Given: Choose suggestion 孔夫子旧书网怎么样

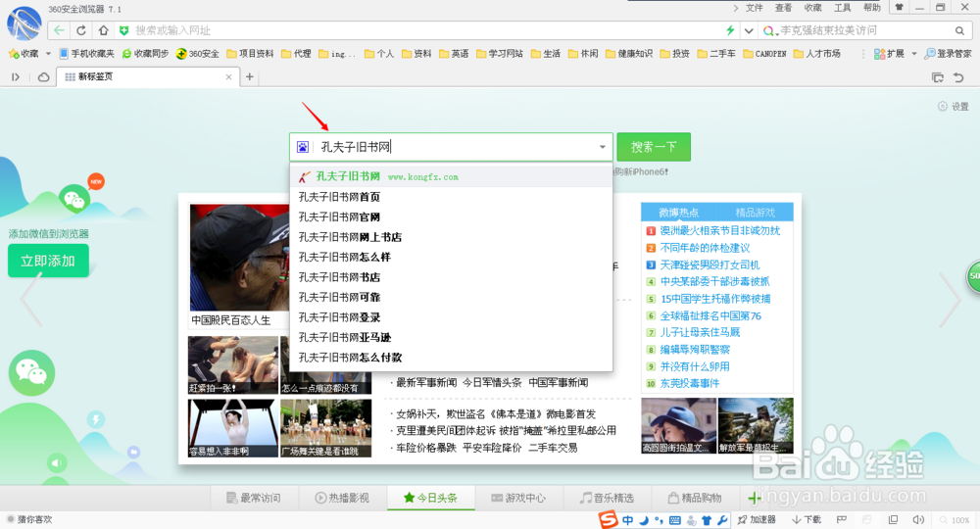Looking at the screenshot, I should click(451, 257).
